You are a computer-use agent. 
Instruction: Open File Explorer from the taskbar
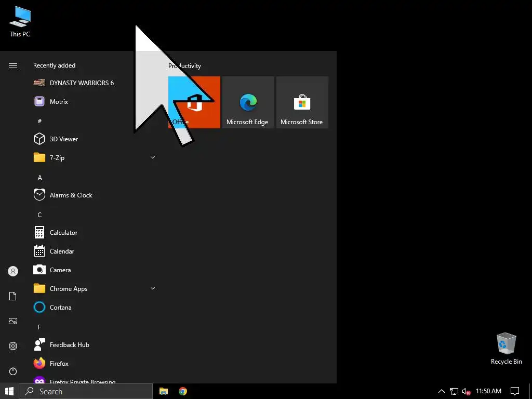click(x=164, y=391)
